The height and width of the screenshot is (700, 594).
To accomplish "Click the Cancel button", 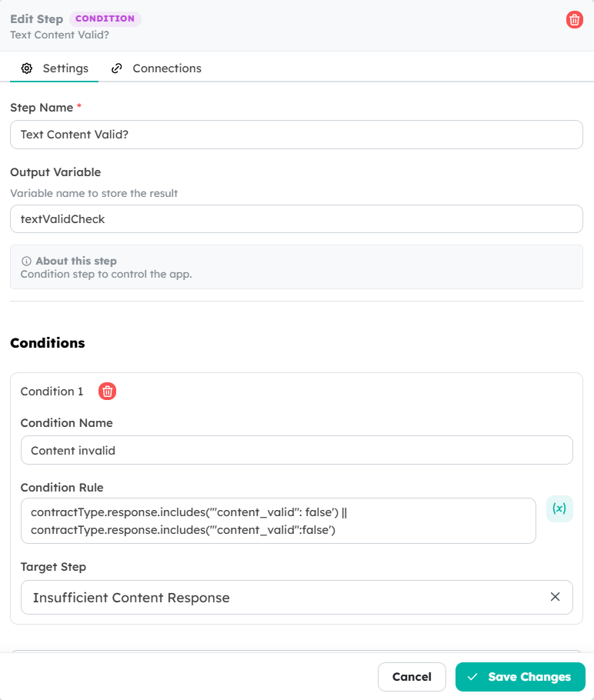I will [412, 677].
